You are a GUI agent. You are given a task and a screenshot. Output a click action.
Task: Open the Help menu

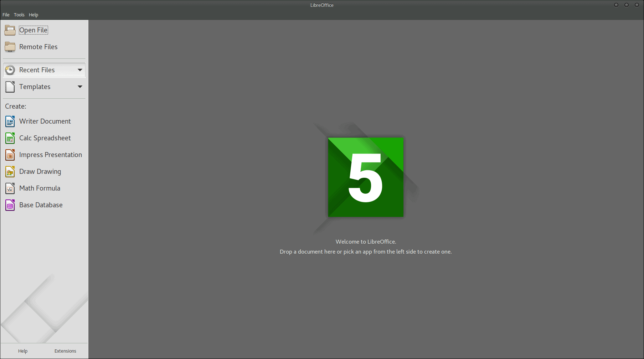point(34,15)
